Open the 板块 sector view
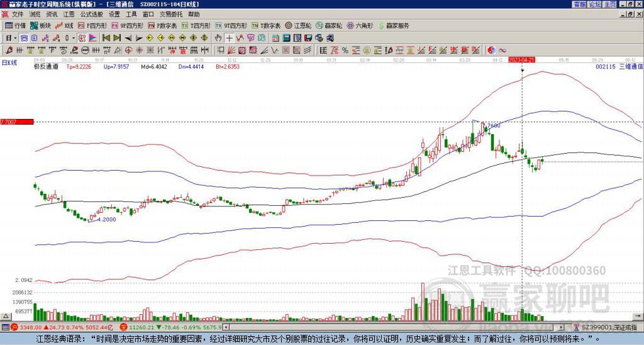 pyautogui.click(x=40, y=25)
